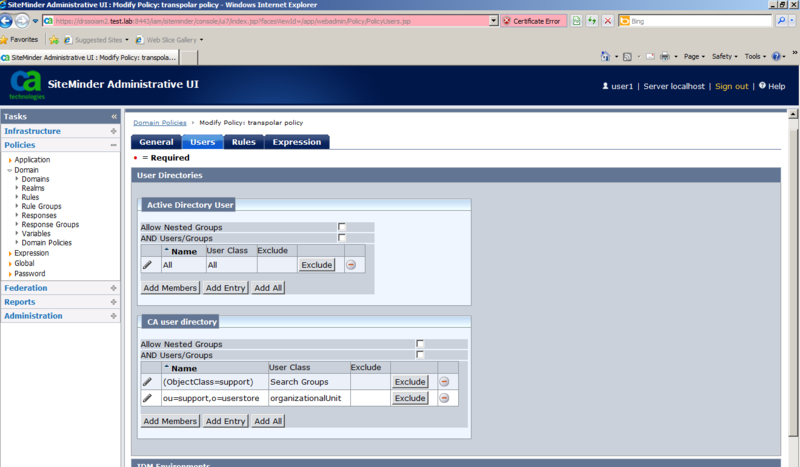Click the SiteMinder browser tab

[x=89, y=57]
